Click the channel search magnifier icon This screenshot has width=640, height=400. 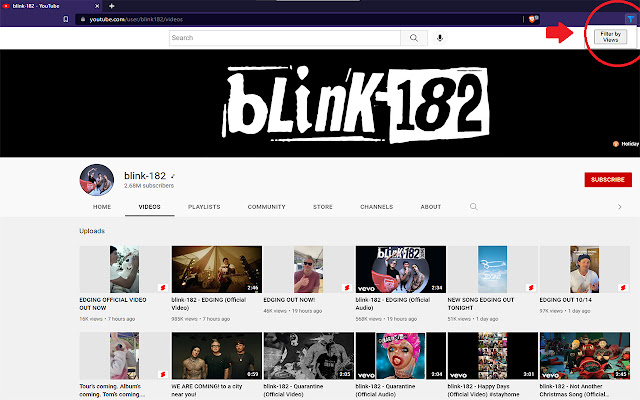click(473, 207)
